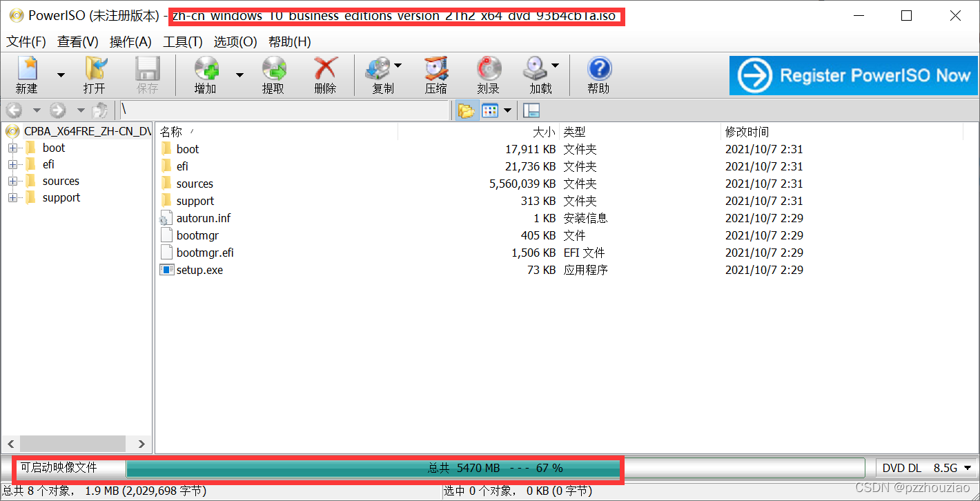Select the bootmgr file
Screen dimensions: 980x501
point(197,235)
